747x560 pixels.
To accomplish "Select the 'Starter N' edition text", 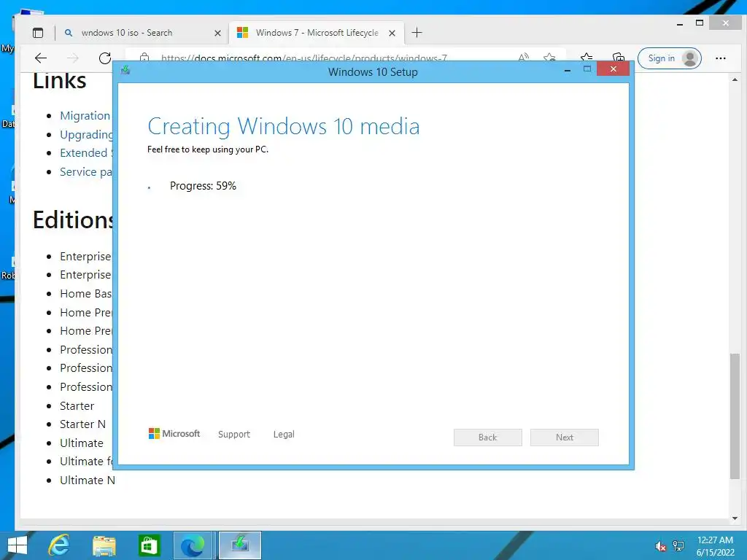I will tap(83, 424).
